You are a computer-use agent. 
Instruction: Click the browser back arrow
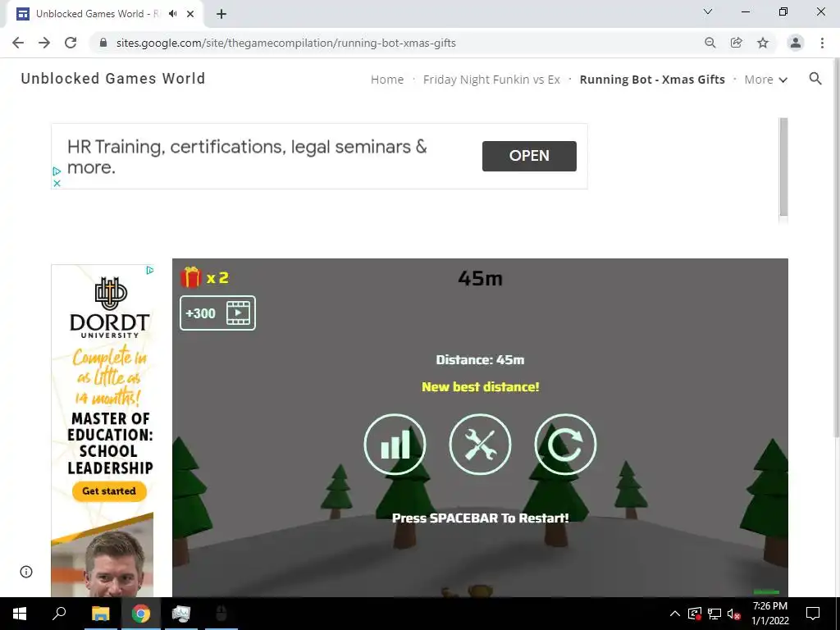[x=18, y=43]
